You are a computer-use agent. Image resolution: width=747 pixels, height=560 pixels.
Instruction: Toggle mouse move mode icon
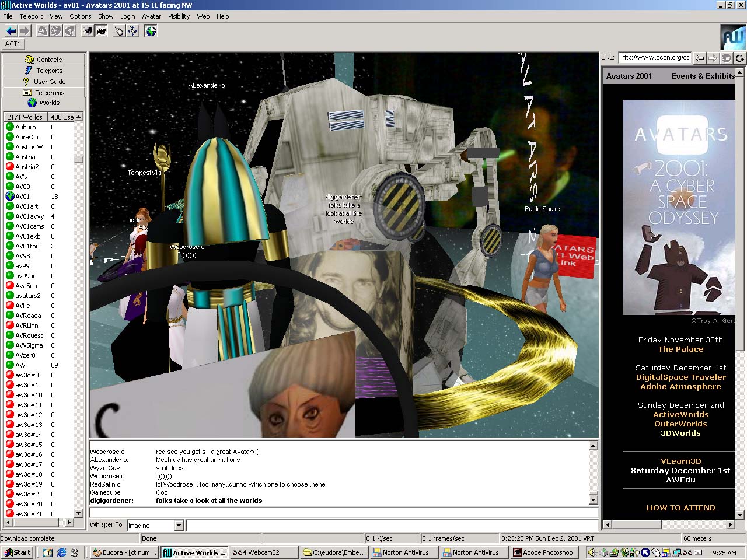tap(119, 31)
